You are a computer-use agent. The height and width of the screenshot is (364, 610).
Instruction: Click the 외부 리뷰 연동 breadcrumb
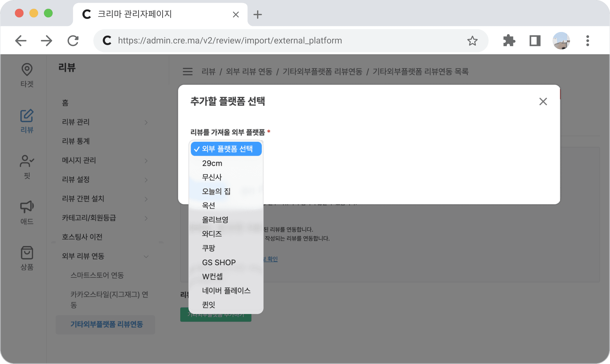point(249,72)
